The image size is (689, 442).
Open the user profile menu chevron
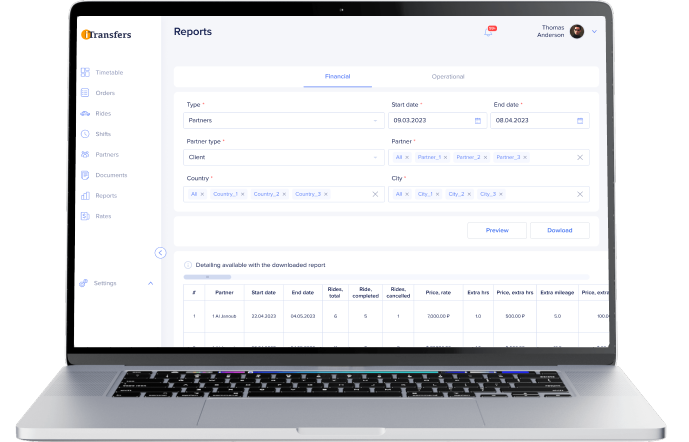[594, 31]
